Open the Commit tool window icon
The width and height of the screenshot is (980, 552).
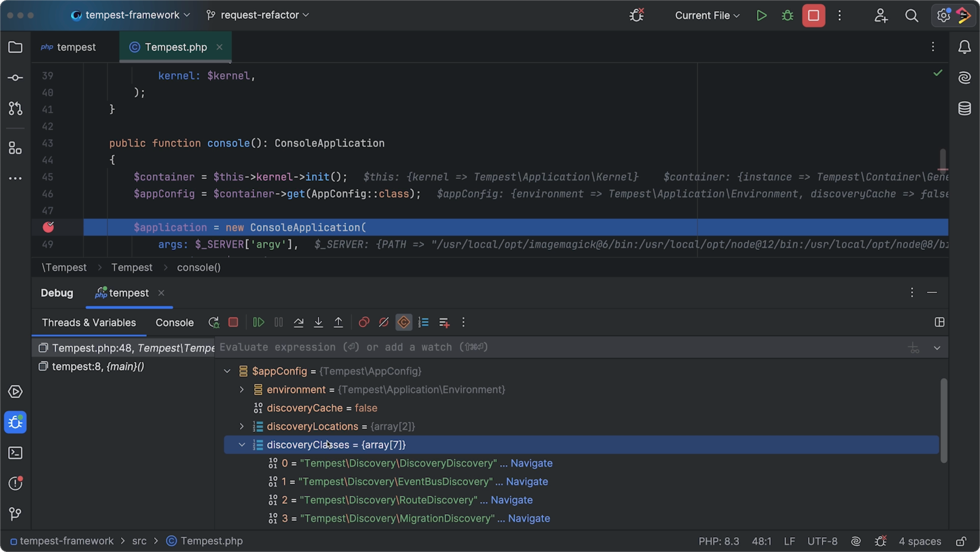[15, 78]
